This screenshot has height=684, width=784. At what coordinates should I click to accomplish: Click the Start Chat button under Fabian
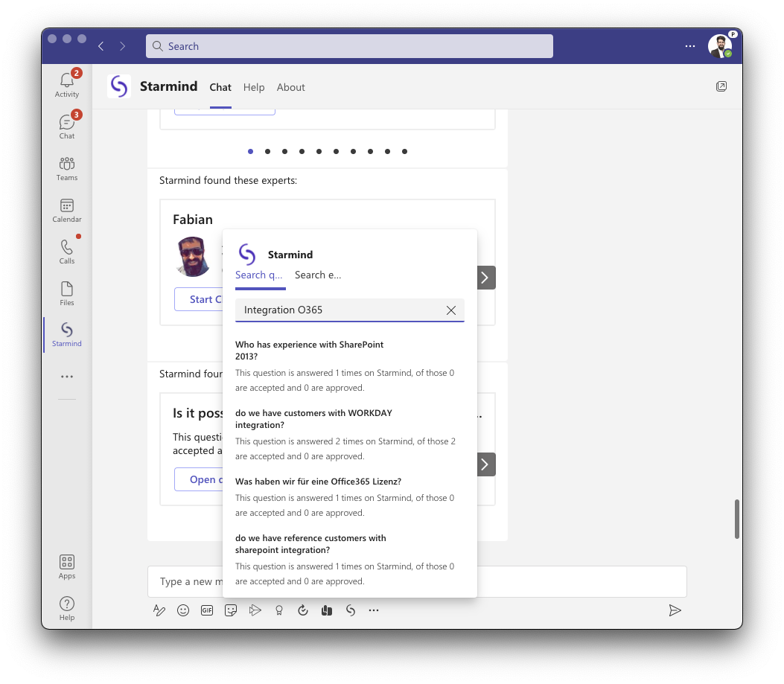(199, 299)
